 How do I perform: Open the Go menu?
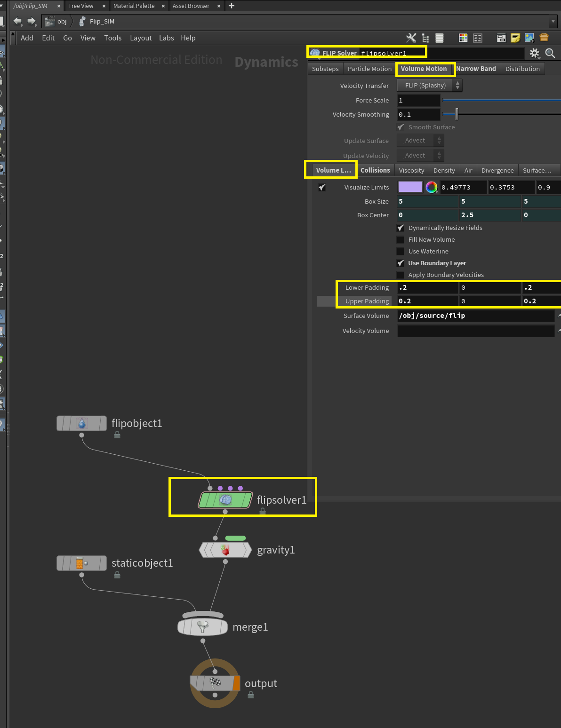coord(68,38)
